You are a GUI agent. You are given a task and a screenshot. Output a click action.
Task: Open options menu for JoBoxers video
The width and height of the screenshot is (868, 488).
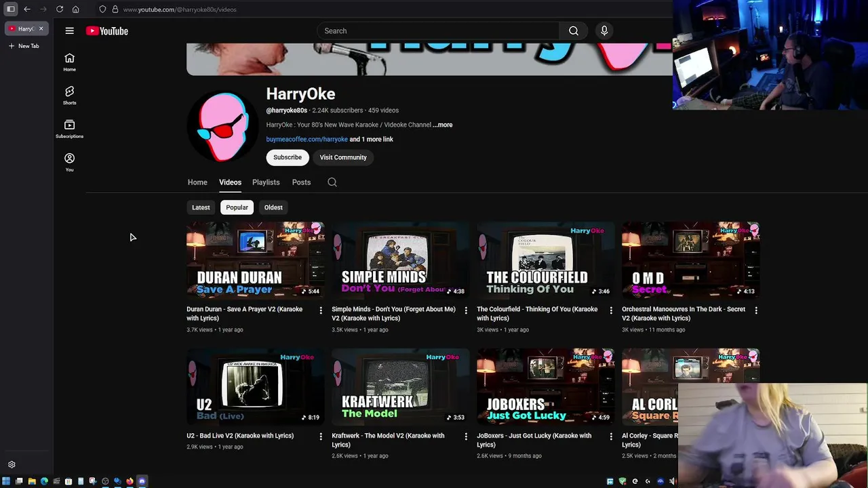pyautogui.click(x=611, y=437)
